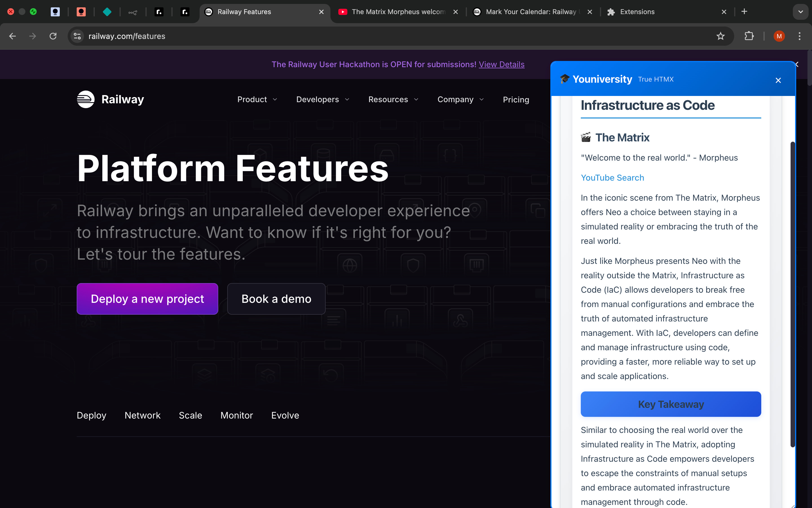Bookmark this page with the star icon
Screen dimensions: 812x508
coord(720,36)
